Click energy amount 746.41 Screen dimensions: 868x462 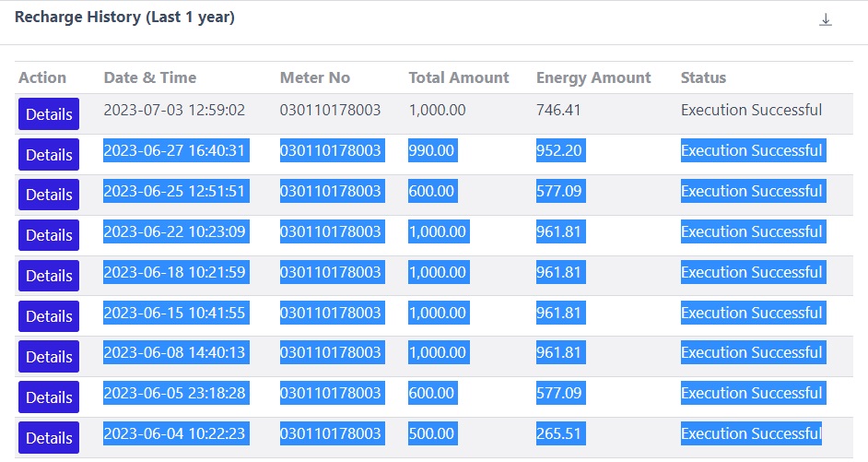click(x=558, y=110)
